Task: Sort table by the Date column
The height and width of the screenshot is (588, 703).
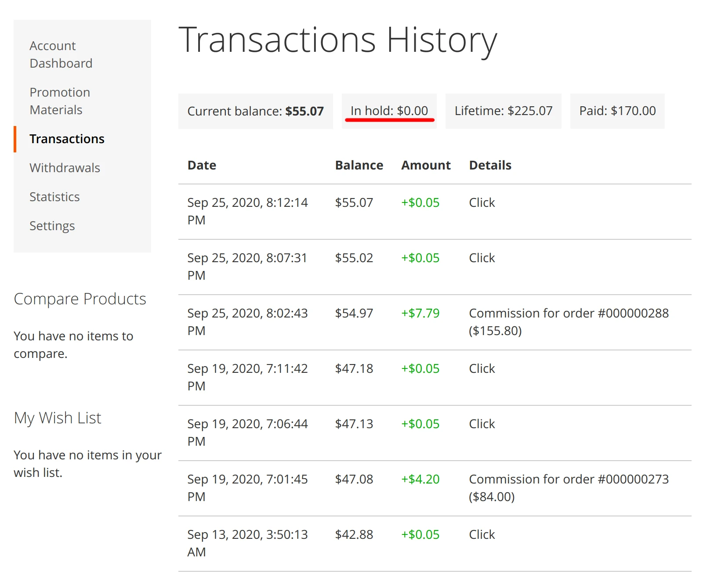Action: (x=201, y=165)
